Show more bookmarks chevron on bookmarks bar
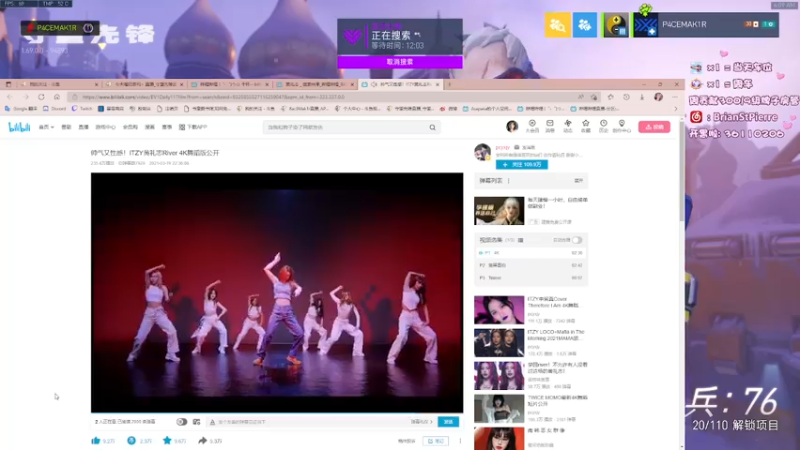Viewport: 800px width, 450px height. (676, 109)
